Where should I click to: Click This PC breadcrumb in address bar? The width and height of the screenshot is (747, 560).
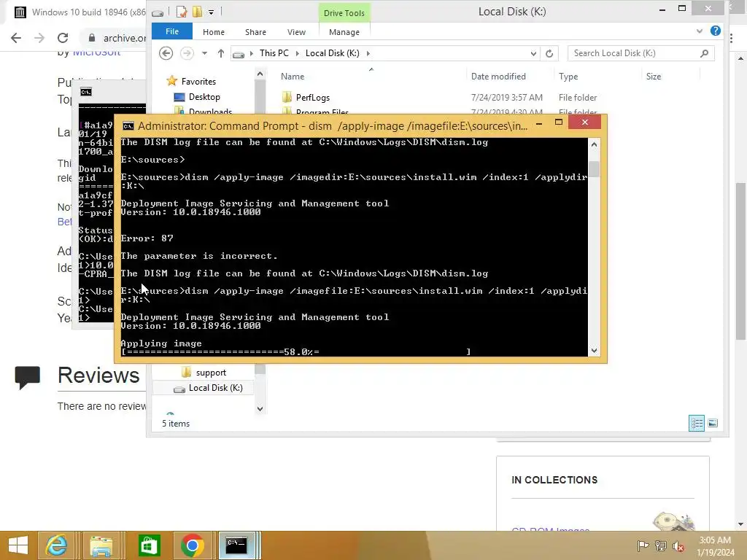pyautogui.click(x=274, y=52)
